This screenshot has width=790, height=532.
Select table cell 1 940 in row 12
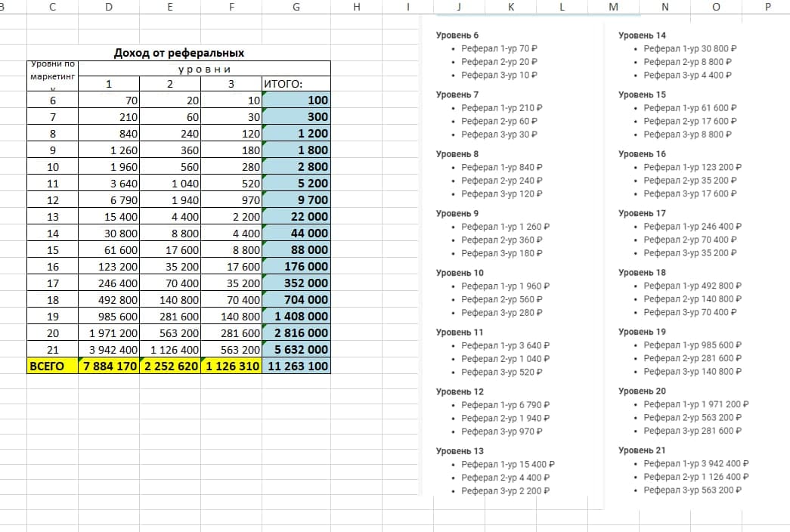170,200
